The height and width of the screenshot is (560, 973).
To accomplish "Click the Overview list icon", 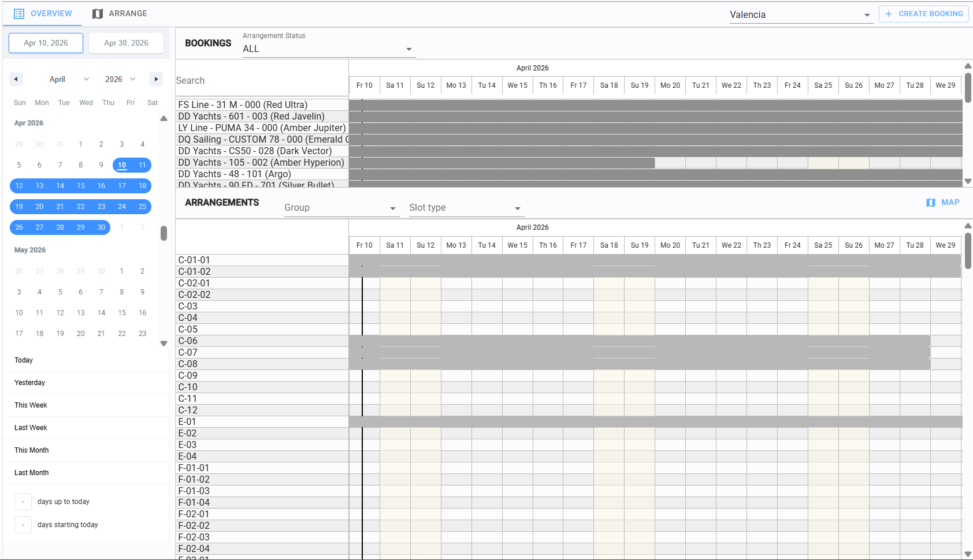I will tap(19, 14).
